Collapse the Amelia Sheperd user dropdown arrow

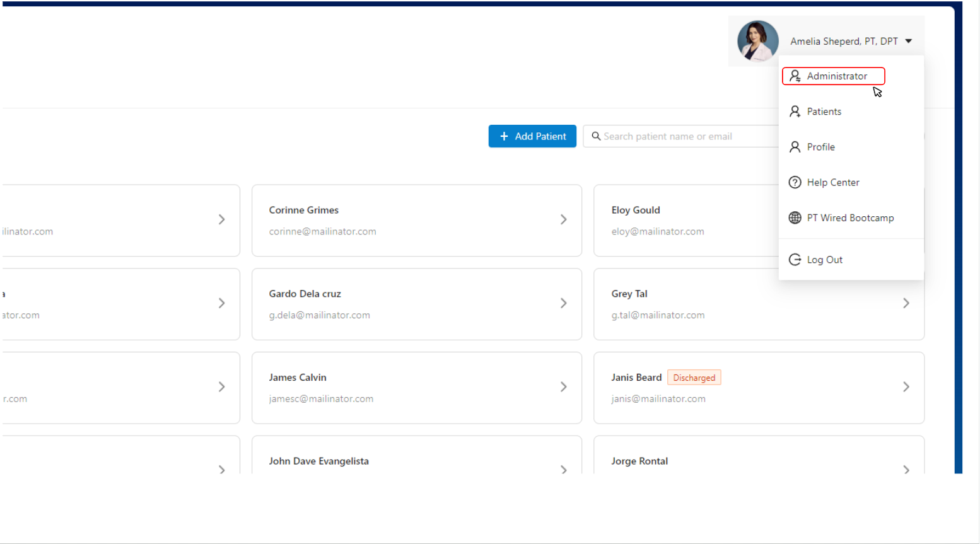pyautogui.click(x=909, y=41)
